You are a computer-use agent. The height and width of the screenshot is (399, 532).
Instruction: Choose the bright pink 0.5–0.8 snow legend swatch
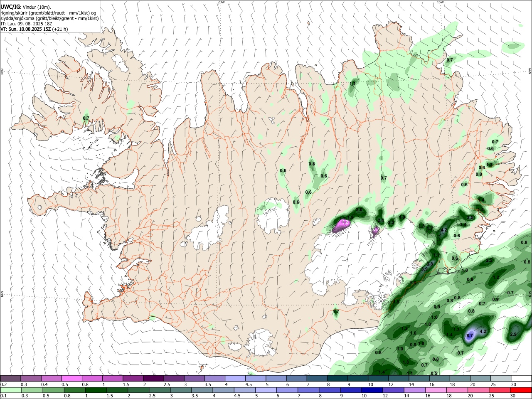[x=71, y=379]
